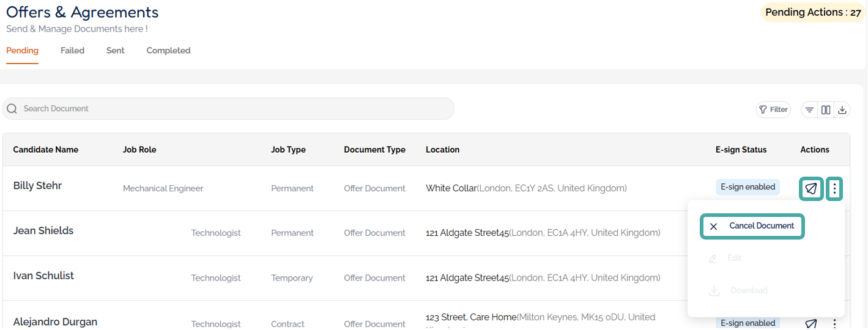Image resolution: width=868 pixels, height=330 pixels.
Task: Click the sort lines icon in toolbar
Action: point(809,110)
